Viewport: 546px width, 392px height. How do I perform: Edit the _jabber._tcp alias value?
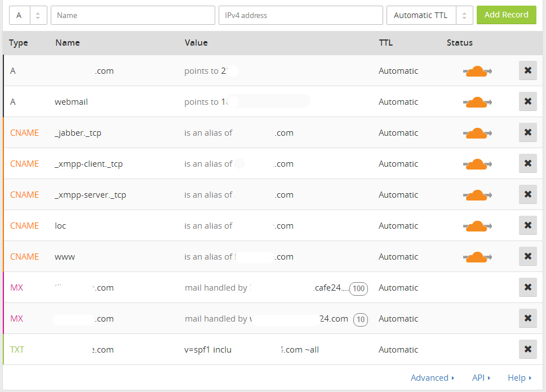click(239, 133)
